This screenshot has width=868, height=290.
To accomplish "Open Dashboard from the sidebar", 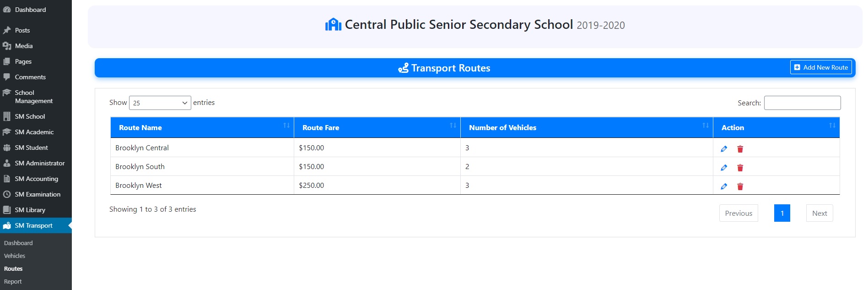I will (x=30, y=9).
